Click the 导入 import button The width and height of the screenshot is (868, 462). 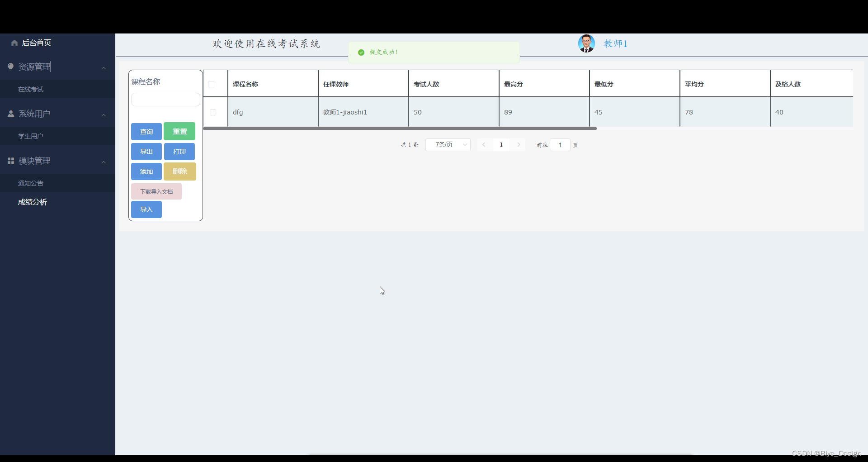tap(146, 210)
